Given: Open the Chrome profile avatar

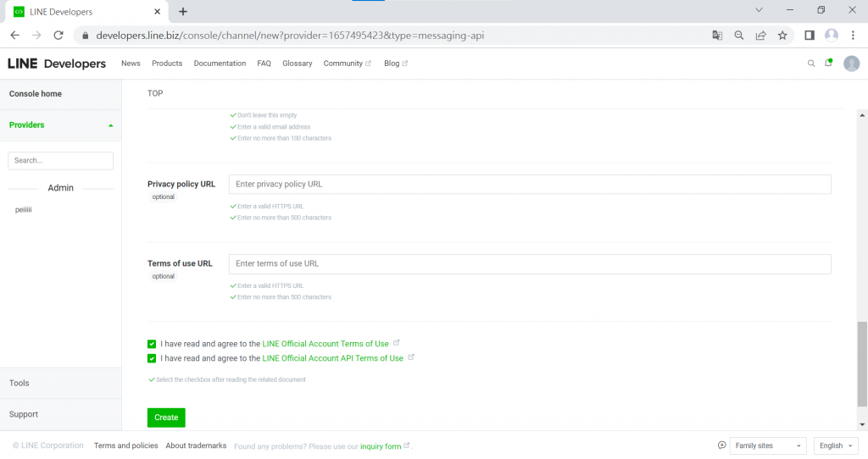Looking at the screenshot, I should [x=831, y=36].
